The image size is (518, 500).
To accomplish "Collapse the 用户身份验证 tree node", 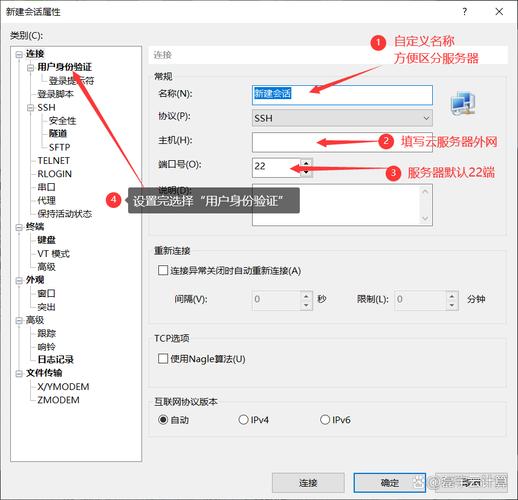I will click(31, 68).
